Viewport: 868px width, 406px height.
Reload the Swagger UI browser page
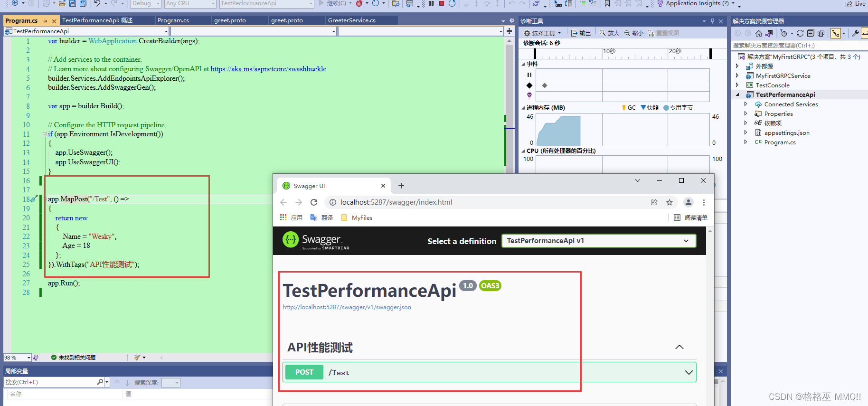point(314,202)
